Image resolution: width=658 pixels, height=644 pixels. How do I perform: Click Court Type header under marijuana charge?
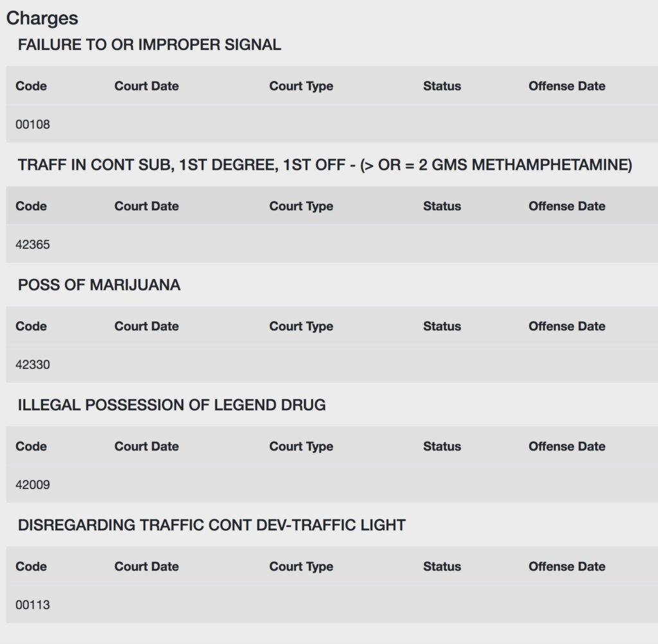301,326
